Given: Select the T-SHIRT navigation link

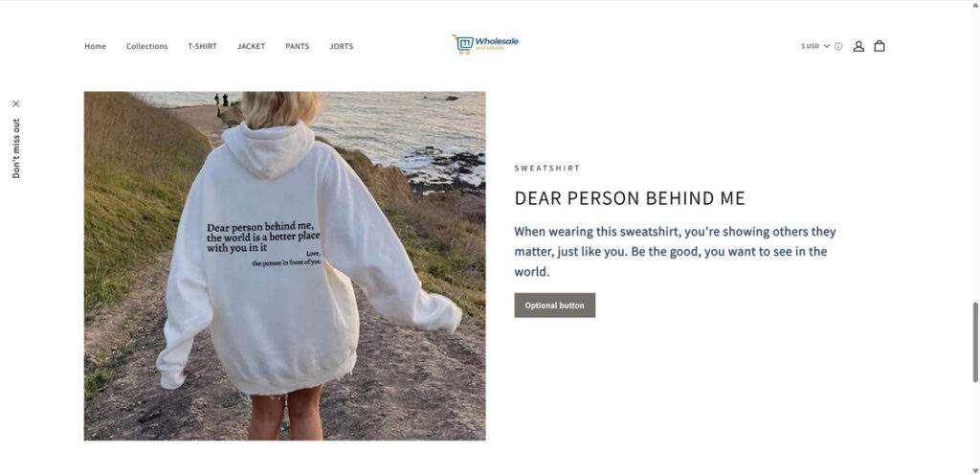Looking at the screenshot, I should pos(203,46).
